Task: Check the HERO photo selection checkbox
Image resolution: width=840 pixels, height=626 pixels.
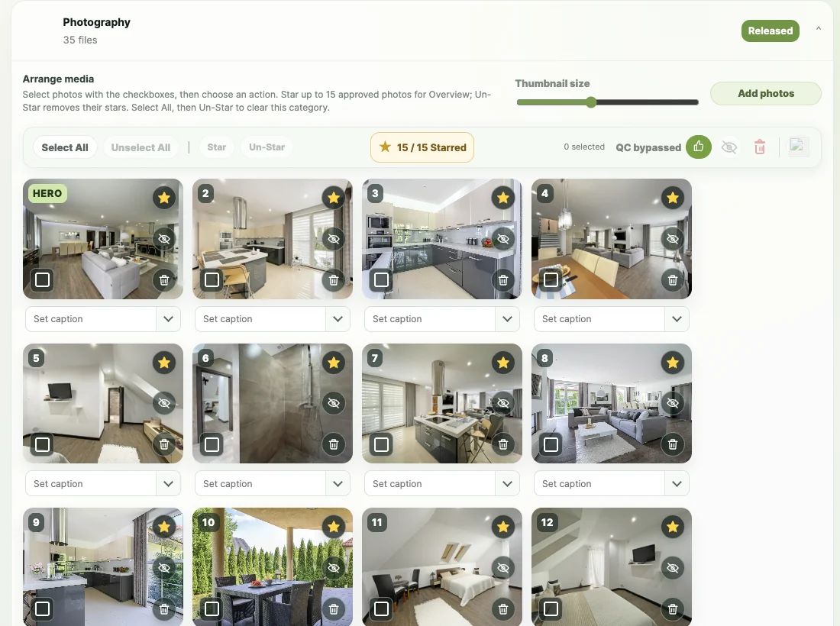Action: click(42, 279)
